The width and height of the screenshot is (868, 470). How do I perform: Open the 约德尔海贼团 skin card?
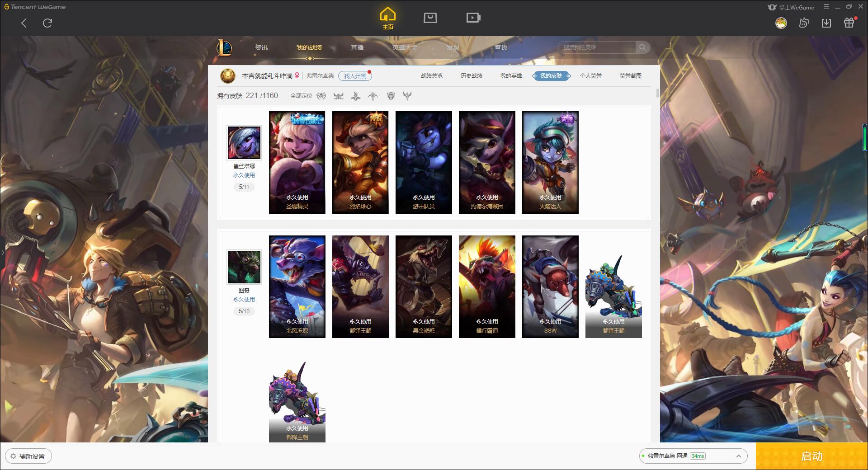click(487, 162)
